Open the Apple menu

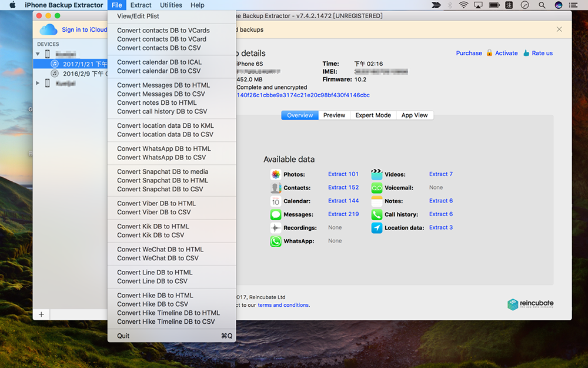click(x=12, y=5)
